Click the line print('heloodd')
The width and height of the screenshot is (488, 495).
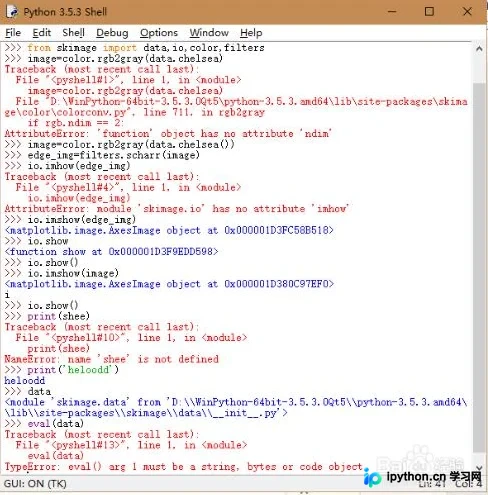click(x=62, y=370)
